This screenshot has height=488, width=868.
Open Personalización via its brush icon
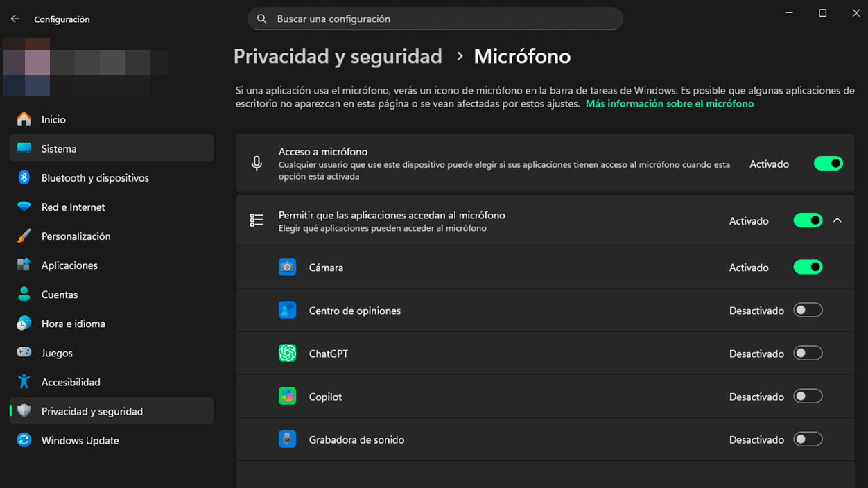coord(24,236)
